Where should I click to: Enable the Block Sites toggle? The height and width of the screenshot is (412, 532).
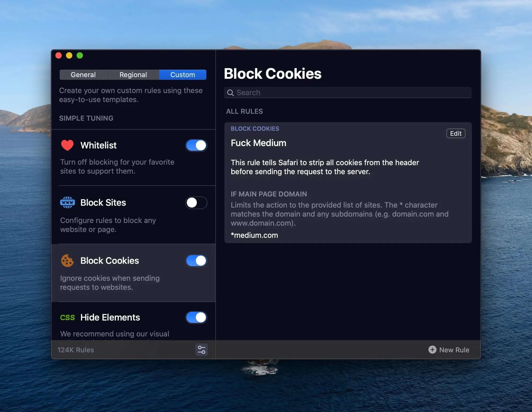click(196, 203)
